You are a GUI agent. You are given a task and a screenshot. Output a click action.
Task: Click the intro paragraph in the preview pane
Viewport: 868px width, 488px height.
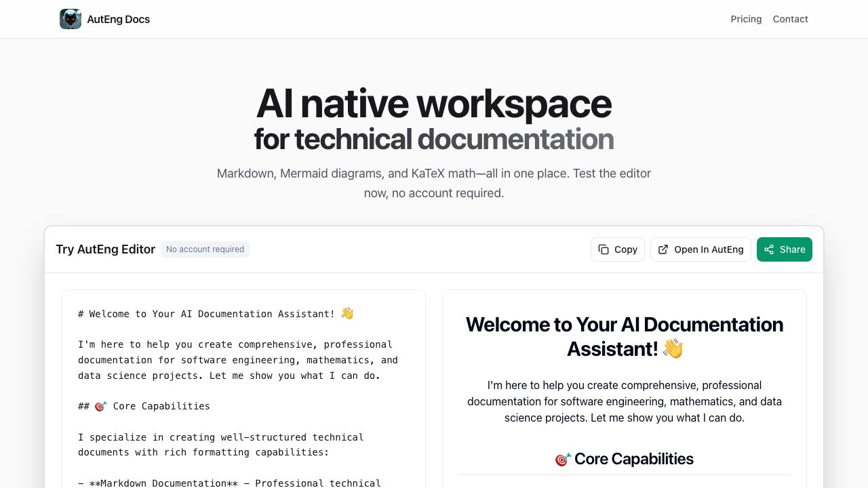tap(625, 401)
